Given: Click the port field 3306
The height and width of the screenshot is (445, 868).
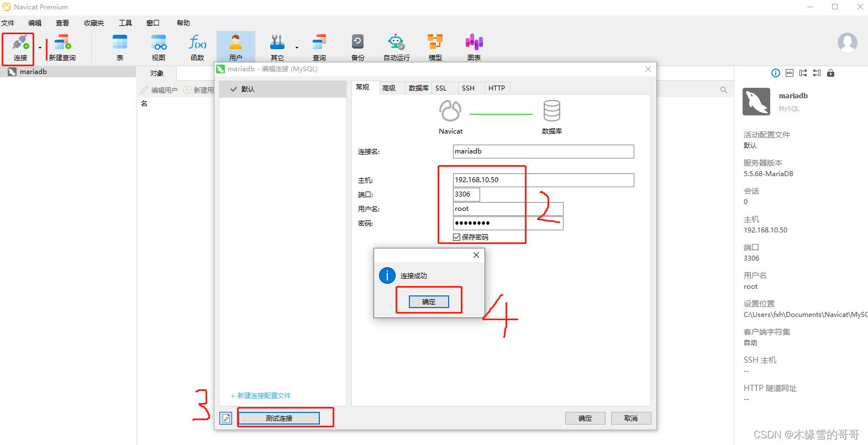Looking at the screenshot, I should 466,194.
